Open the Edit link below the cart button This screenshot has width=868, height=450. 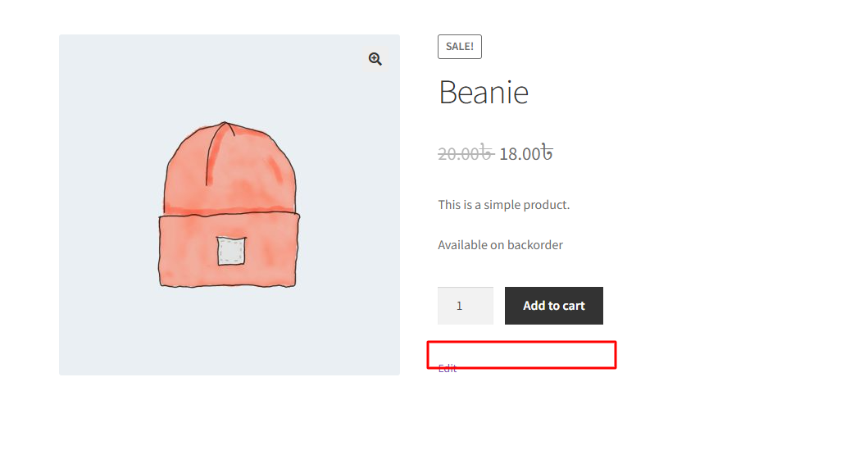click(x=448, y=369)
